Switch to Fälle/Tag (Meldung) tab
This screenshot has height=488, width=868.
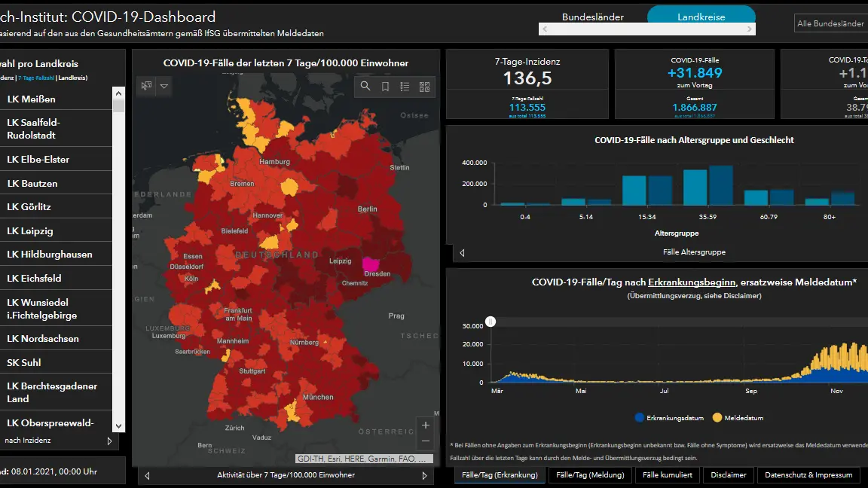[590, 475]
